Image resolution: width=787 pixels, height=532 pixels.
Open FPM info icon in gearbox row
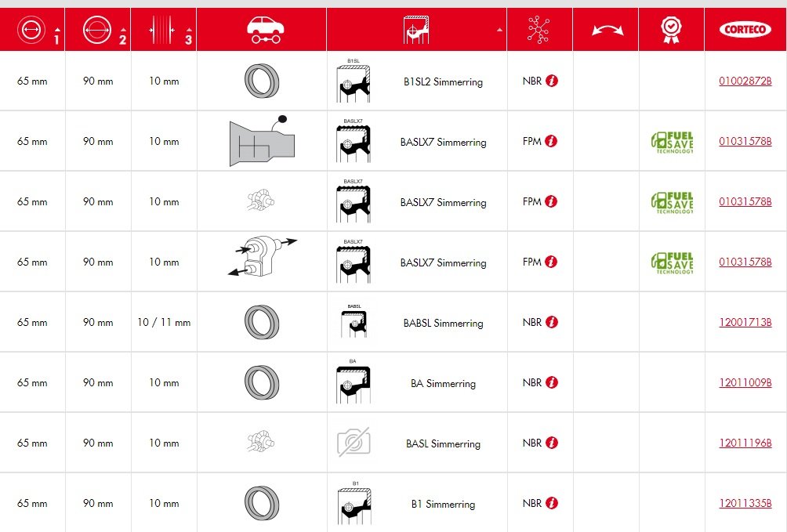[x=551, y=141]
